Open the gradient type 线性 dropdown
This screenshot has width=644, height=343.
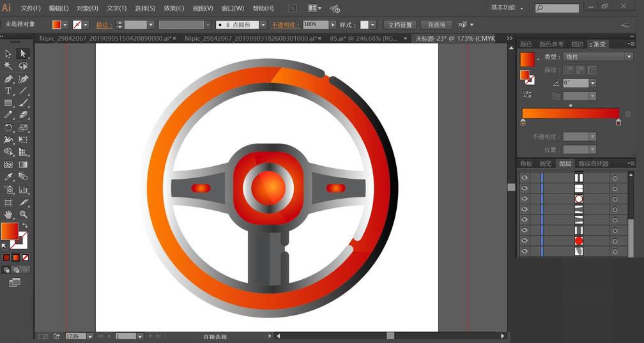[x=598, y=57]
